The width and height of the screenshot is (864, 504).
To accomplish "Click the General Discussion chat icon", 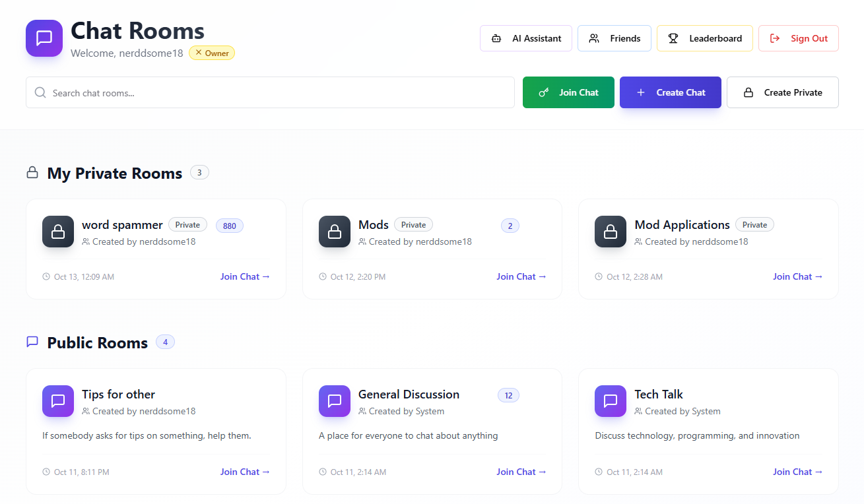I will [335, 401].
